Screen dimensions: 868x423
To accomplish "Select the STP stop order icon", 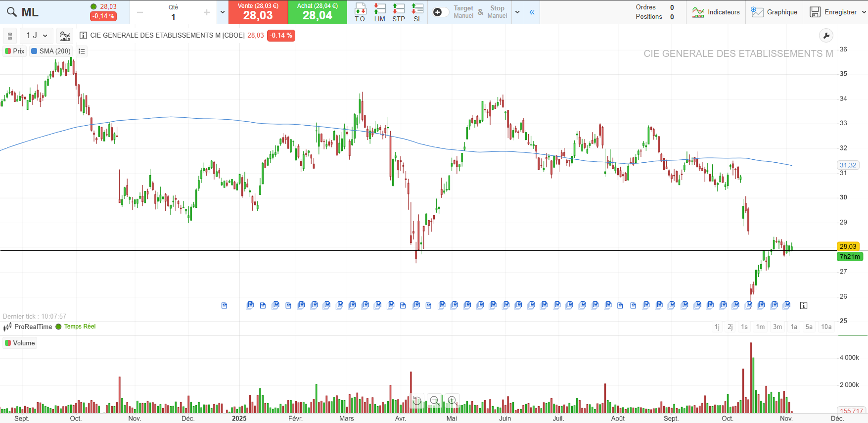I will 398,12.
